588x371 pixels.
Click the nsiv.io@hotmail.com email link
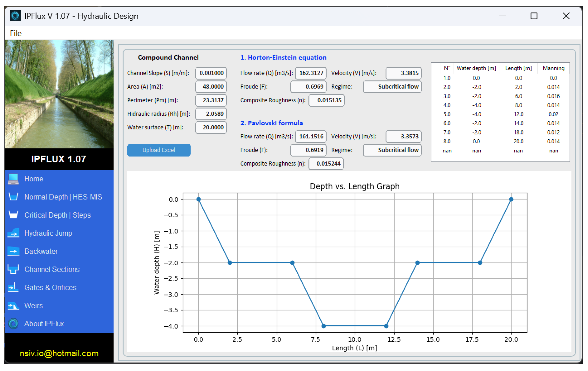59,353
